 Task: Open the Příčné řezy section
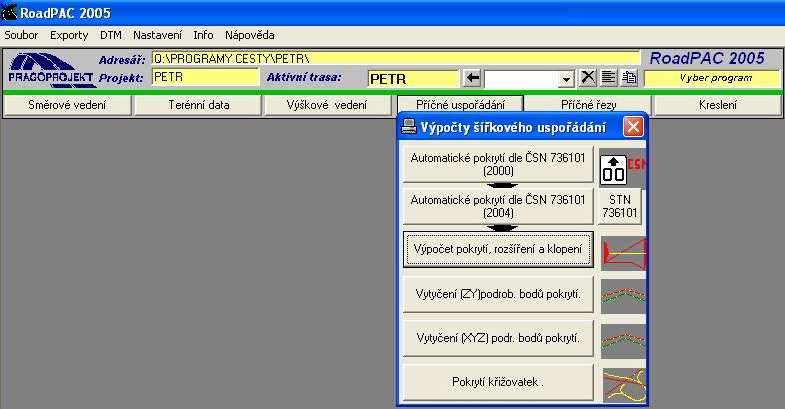pyautogui.click(x=588, y=105)
